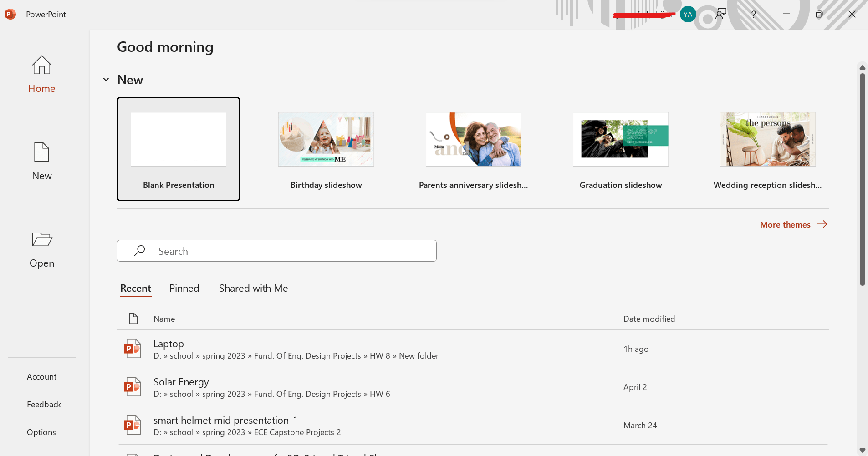Click the scrollbar up arrow
This screenshot has height=456, width=868.
(862, 67)
